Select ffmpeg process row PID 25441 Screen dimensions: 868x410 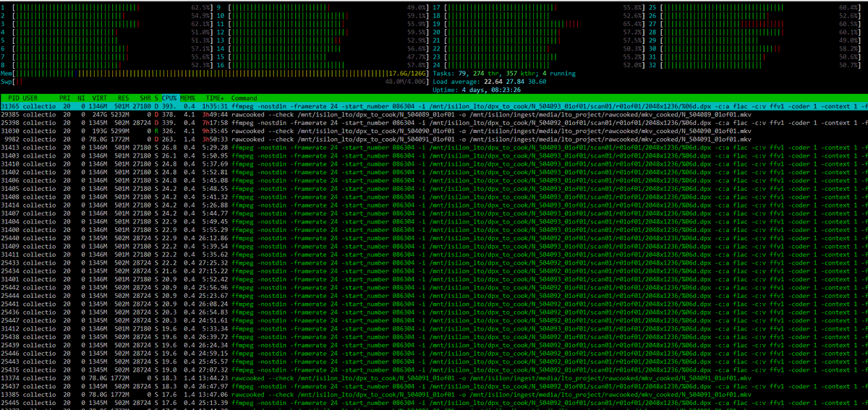[434, 305]
